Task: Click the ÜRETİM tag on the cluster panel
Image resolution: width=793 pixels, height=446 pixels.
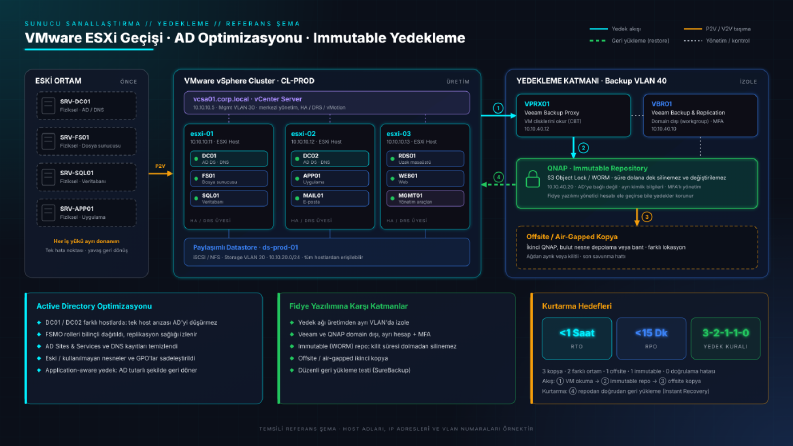Action: tap(458, 81)
